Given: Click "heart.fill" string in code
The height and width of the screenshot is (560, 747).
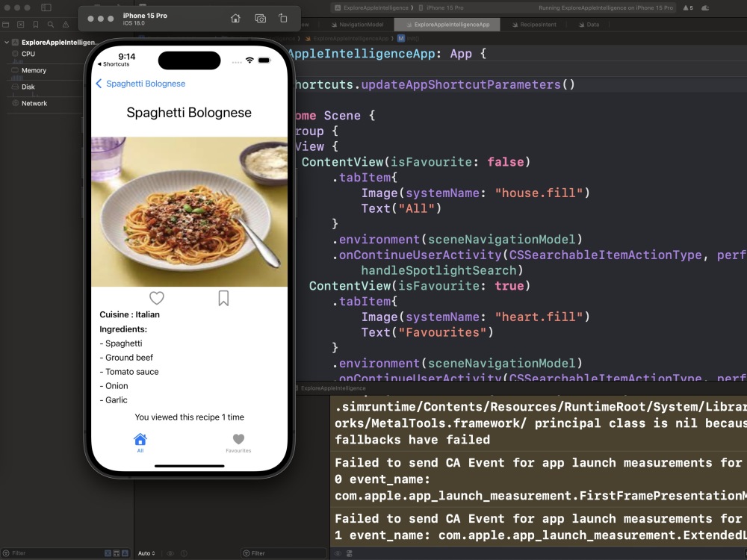Looking at the screenshot, I should tap(539, 317).
